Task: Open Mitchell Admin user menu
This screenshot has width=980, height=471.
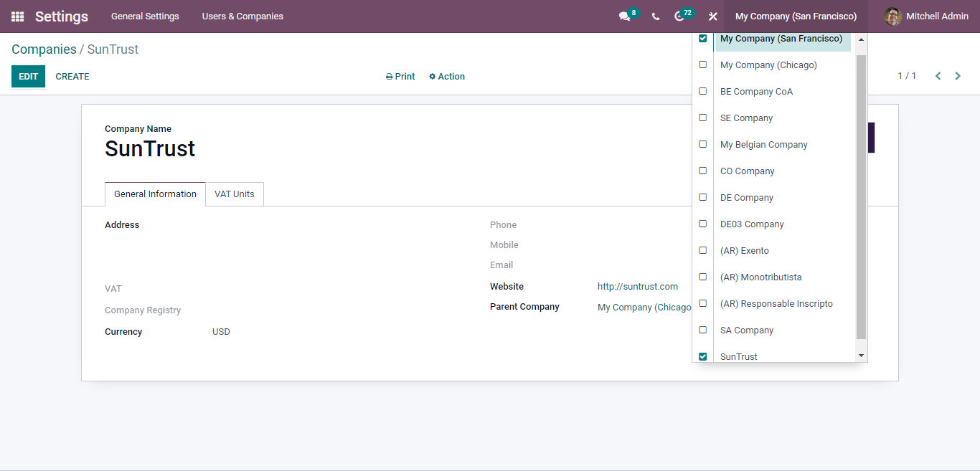Action: 926,16
